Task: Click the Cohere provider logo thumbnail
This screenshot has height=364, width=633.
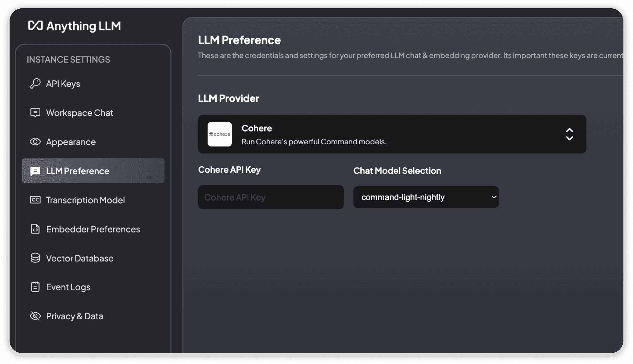Action: [x=220, y=134]
